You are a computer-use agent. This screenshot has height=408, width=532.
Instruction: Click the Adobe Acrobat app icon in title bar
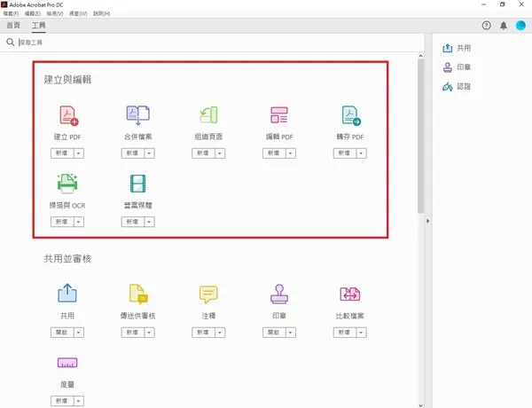point(4,4)
